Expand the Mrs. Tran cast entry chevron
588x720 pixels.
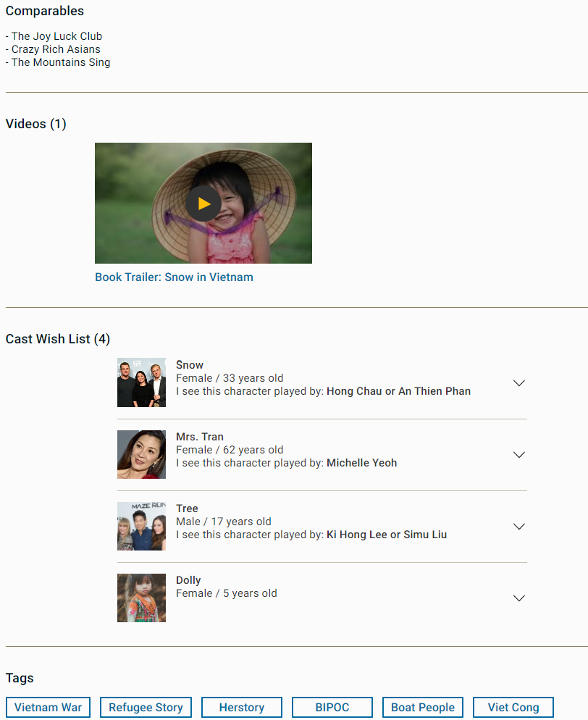click(x=518, y=455)
